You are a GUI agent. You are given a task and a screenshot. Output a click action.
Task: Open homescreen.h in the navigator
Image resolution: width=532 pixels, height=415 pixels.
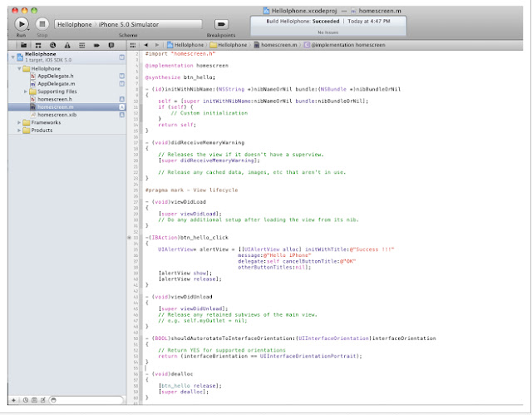[x=54, y=100]
